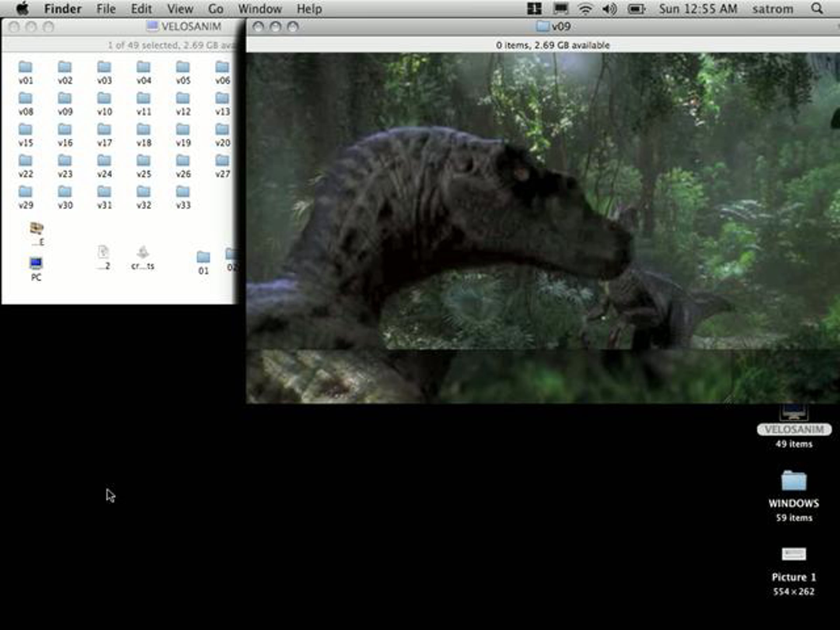This screenshot has width=840, height=630.
Task: Select the PC computer icon
Action: click(36, 268)
